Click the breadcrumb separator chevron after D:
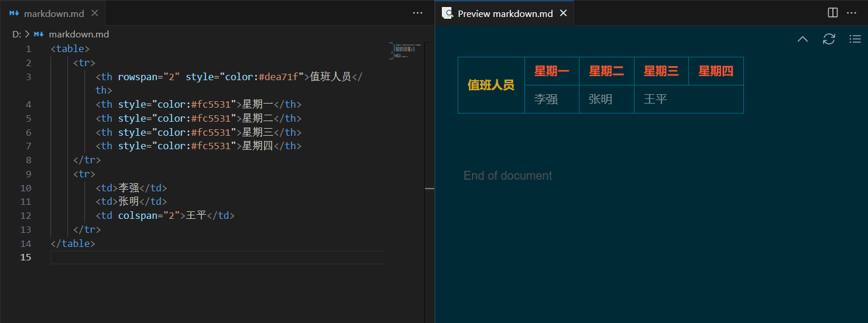The height and width of the screenshot is (323, 868). 27,35
